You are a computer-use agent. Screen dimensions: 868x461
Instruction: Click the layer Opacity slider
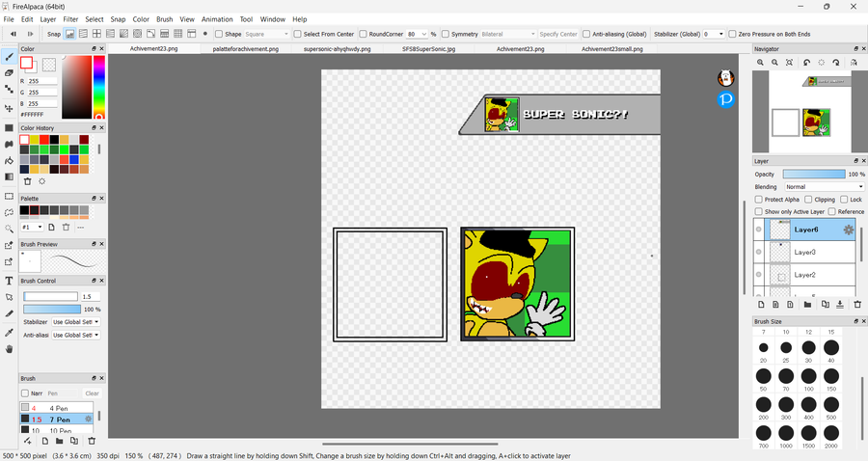point(814,174)
